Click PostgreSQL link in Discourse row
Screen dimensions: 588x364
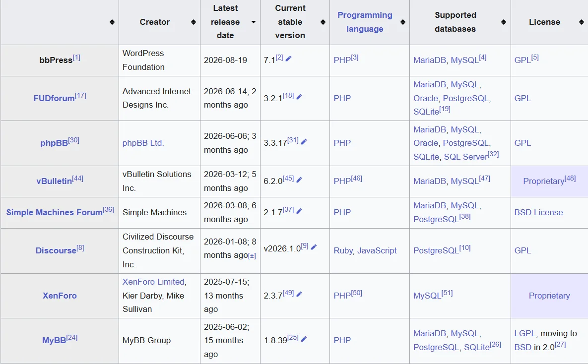pos(436,250)
